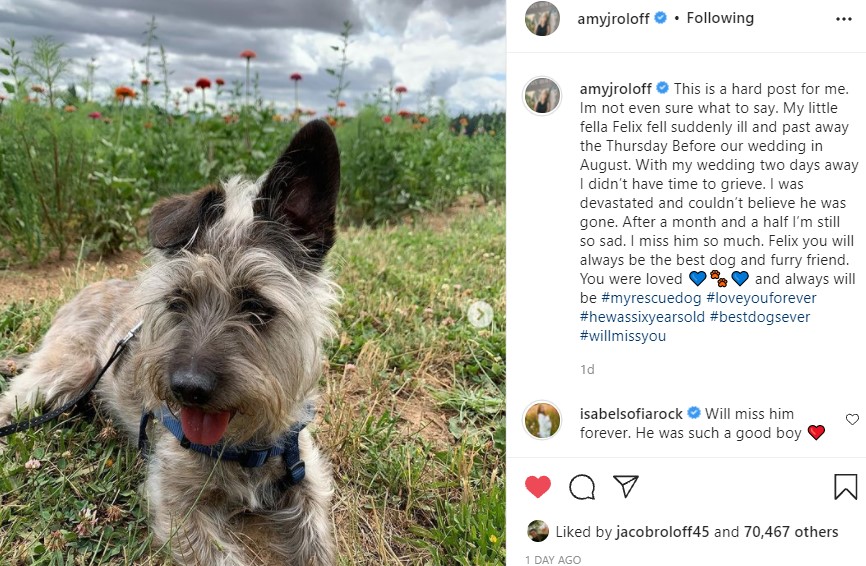Click the dog photo
The width and height of the screenshot is (866, 566).
[253, 283]
